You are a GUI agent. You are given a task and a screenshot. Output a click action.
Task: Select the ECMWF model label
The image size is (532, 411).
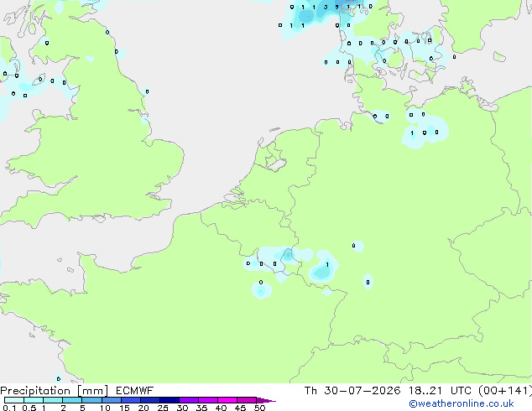pos(134,391)
